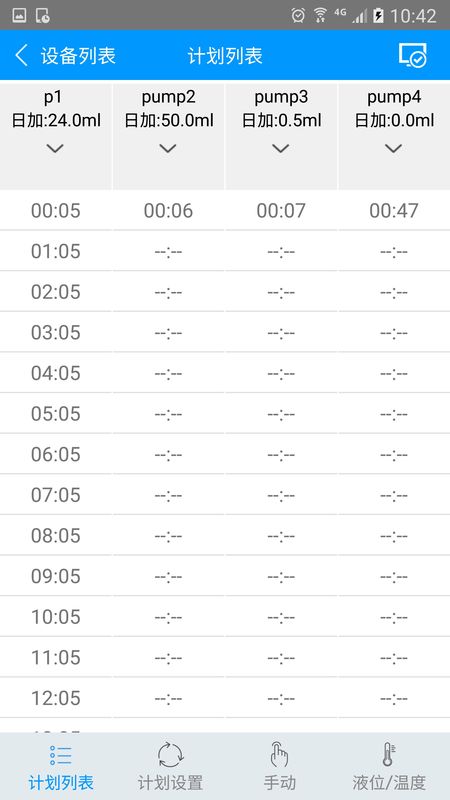This screenshot has height=800, width=450.
Task: Select the 00:47 schedule entry for pump4
Action: pos(394,210)
